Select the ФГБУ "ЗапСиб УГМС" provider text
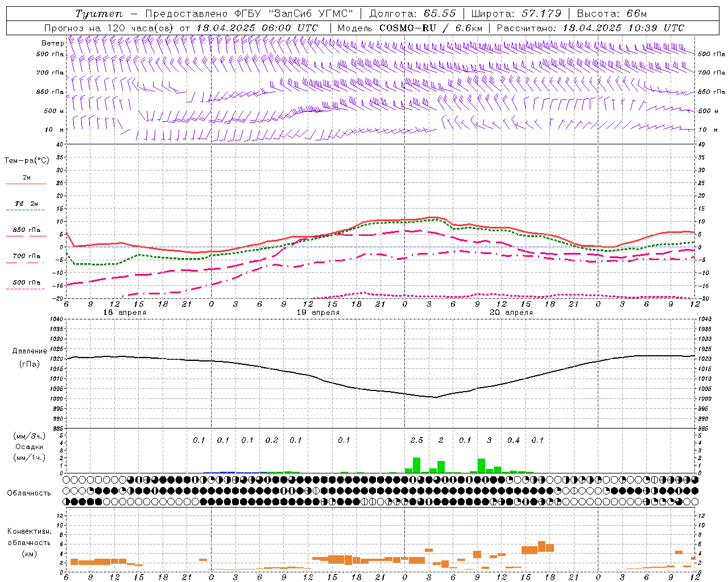This screenshot has width=728, height=582. click(x=294, y=14)
